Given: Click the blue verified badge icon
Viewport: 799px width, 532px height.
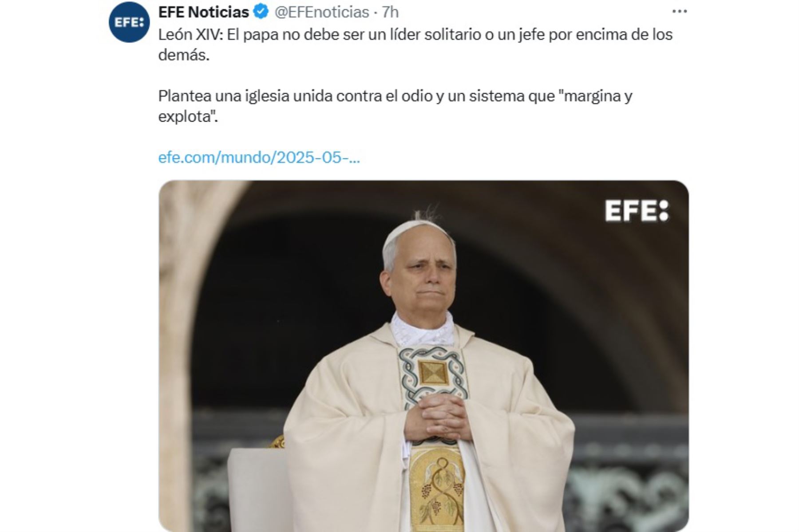Looking at the screenshot, I should point(261,12).
